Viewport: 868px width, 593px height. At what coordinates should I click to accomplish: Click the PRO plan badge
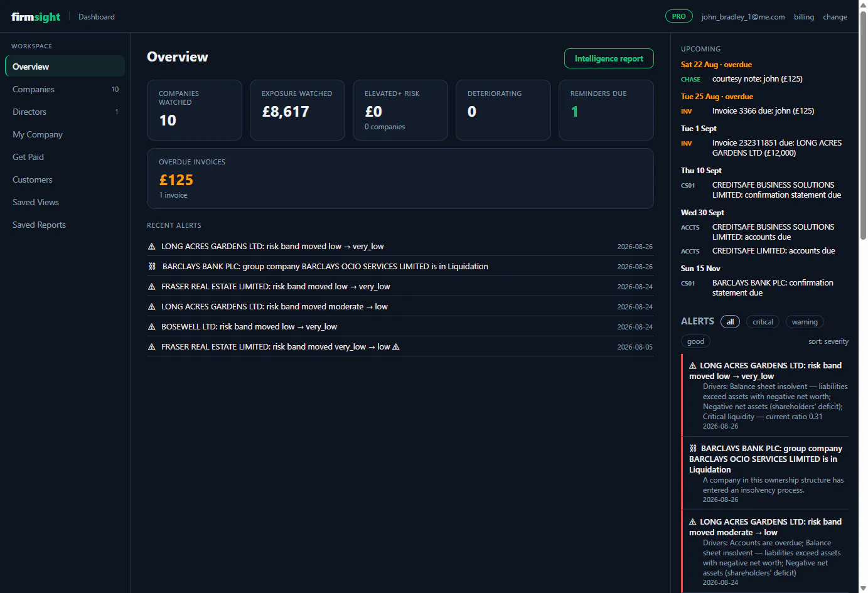pos(679,16)
